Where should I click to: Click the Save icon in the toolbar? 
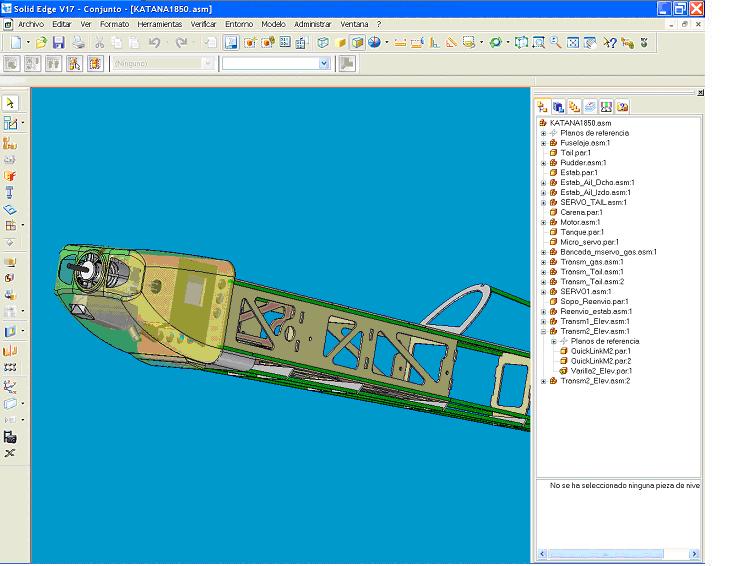coord(58,43)
